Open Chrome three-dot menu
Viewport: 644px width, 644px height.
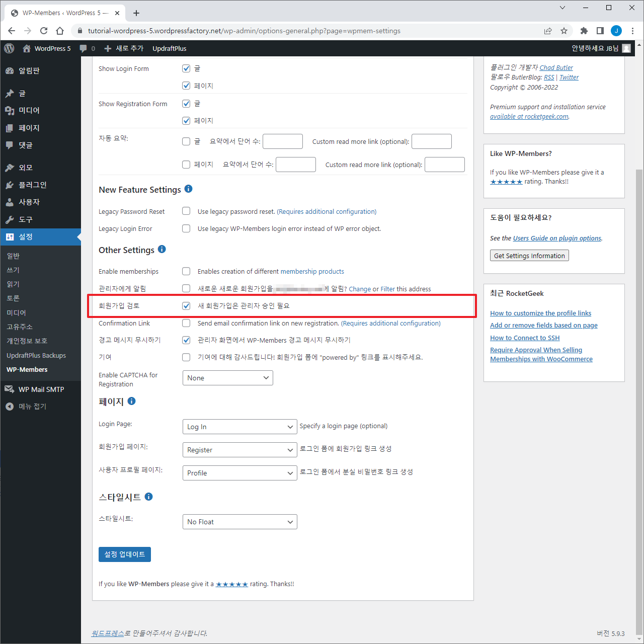pyautogui.click(x=632, y=31)
